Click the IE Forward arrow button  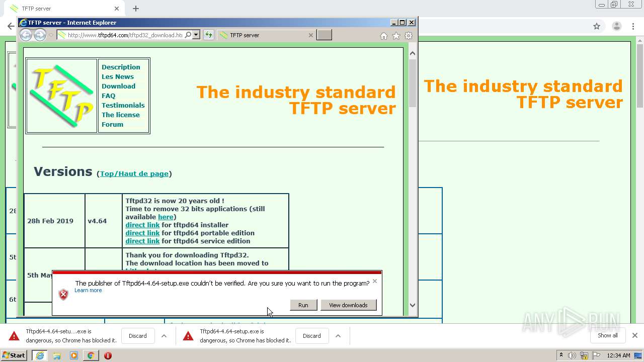40,35
